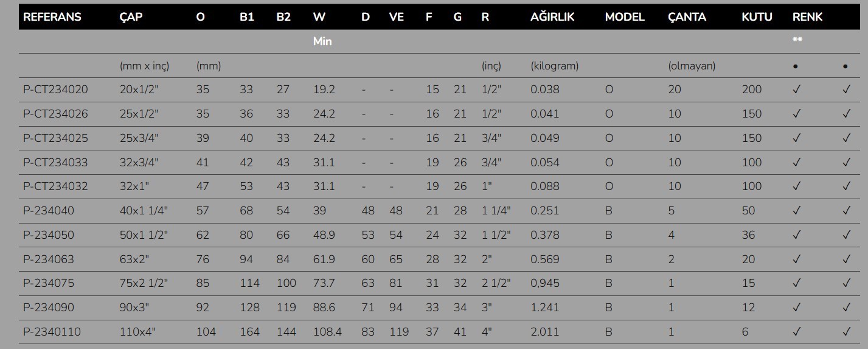Select the AĞIRLIK column header
This screenshot has height=349, width=868.
tap(552, 17)
